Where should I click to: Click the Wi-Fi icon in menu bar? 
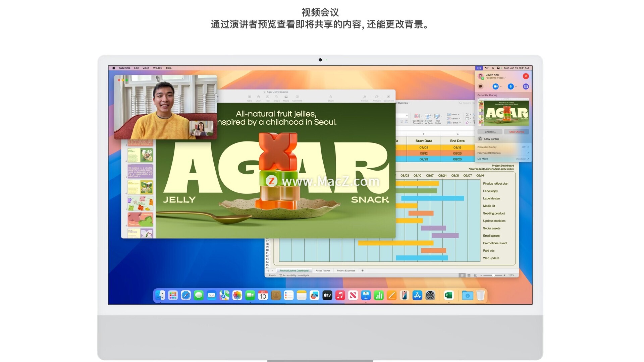487,68
